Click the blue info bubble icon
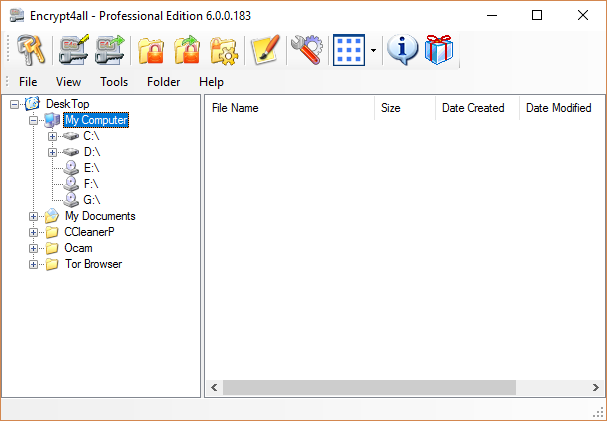Image resolution: width=607 pixels, height=421 pixels. point(403,50)
